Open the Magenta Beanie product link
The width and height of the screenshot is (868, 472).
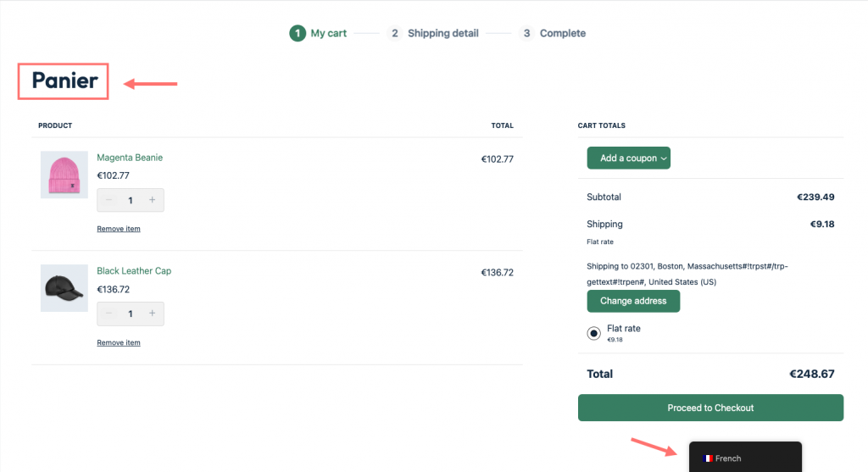point(130,158)
